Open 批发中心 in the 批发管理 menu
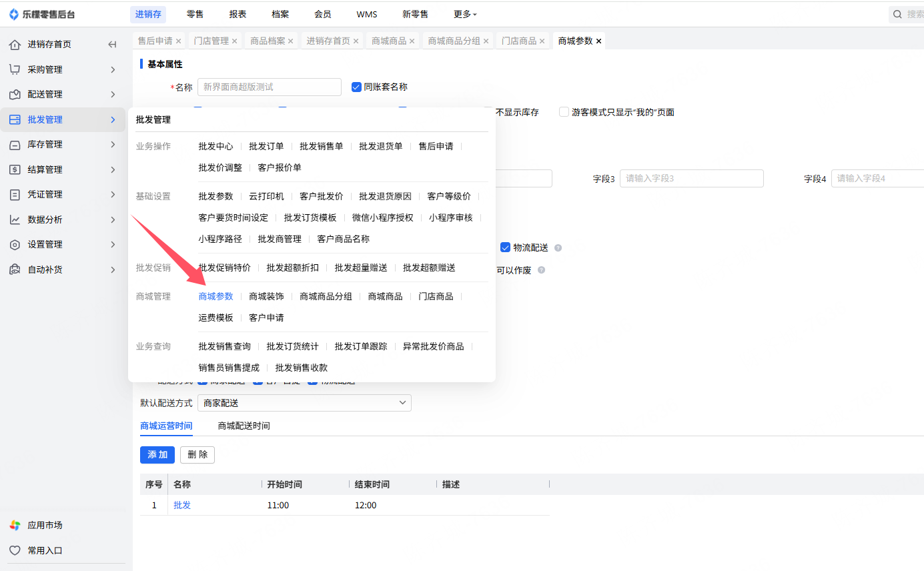 pos(215,146)
